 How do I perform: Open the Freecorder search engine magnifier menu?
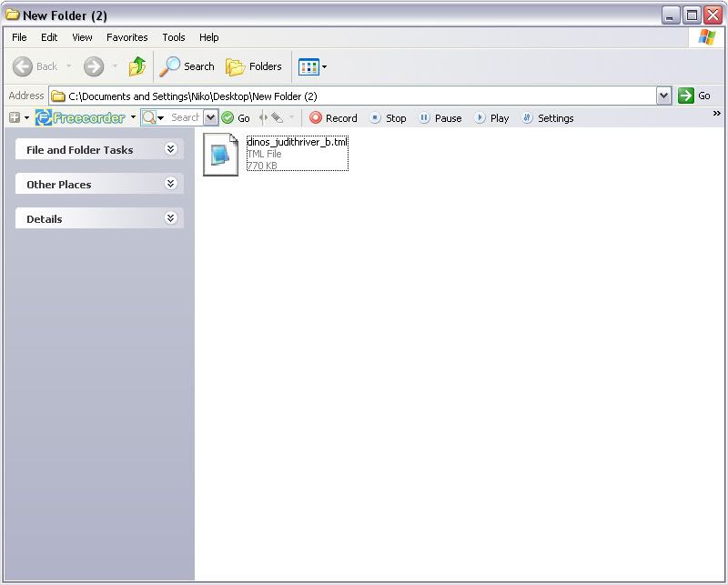153,117
